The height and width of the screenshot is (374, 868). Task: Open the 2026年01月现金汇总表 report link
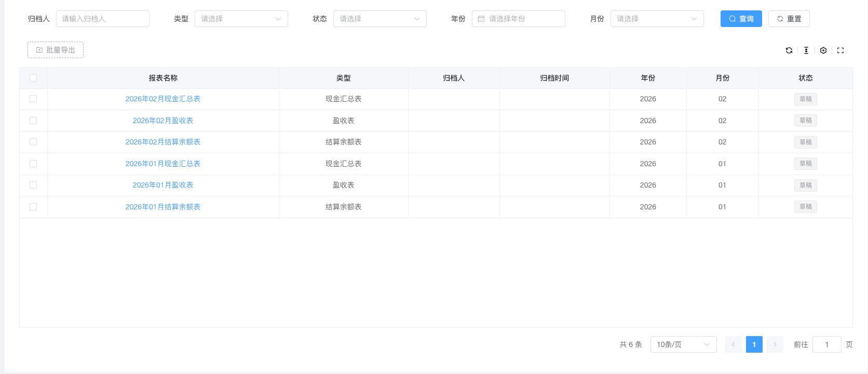coord(163,164)
